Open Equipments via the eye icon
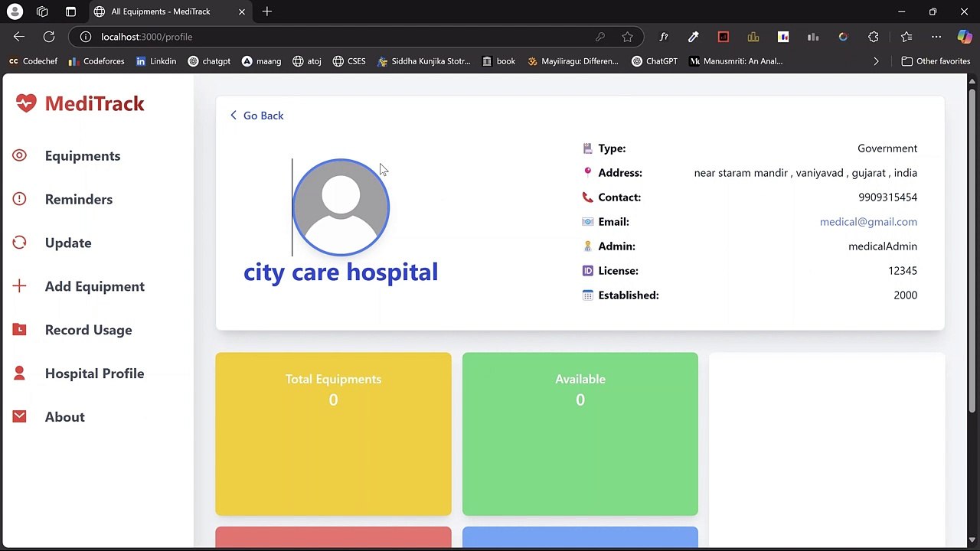 click(19, 155)
